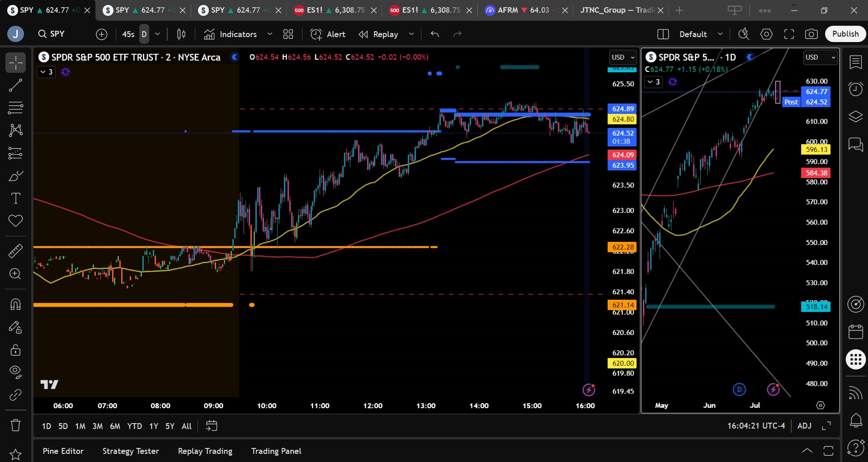Viewport: 868px width, 462px height.
Task: Open the interval dropdown arrow
Action: click(x=157, y=34)
